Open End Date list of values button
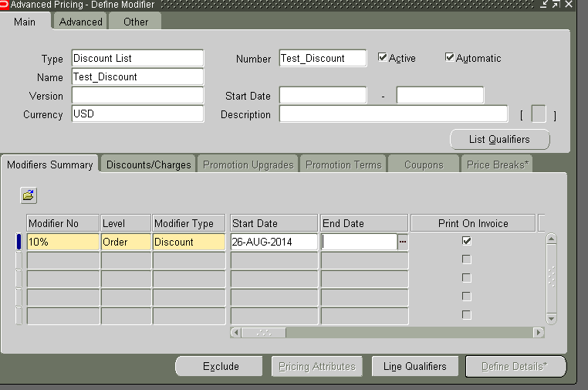The image size is (588, 390). [x=403, y=242]
